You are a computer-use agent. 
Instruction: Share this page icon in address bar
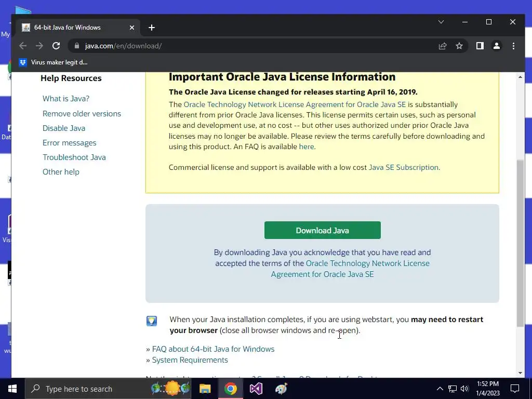[x=443, y=46]
